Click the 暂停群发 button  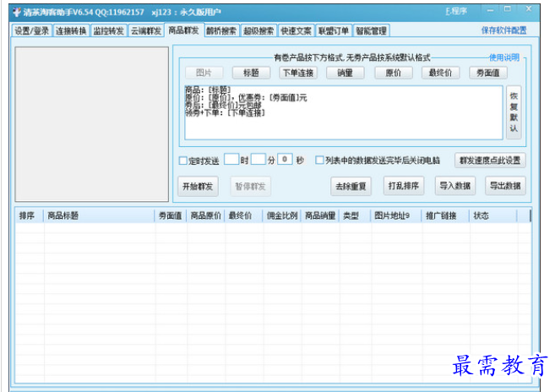(251, 186)
